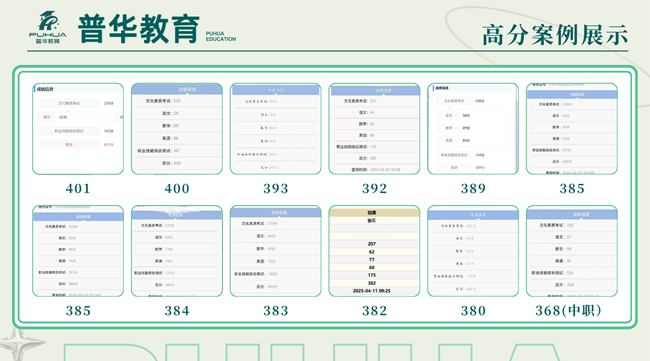Viewport: 650px width, 361px height.
Task: Click the 392 score label
Action: [374, 189]
